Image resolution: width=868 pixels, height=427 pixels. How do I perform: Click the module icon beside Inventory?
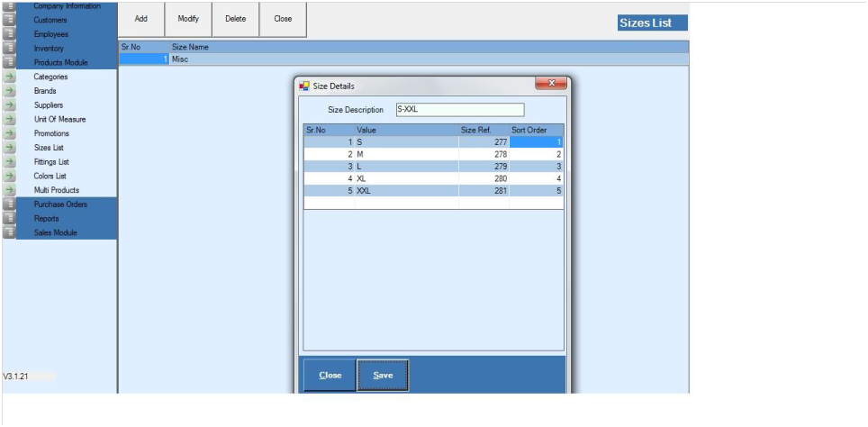coord(9,49)
